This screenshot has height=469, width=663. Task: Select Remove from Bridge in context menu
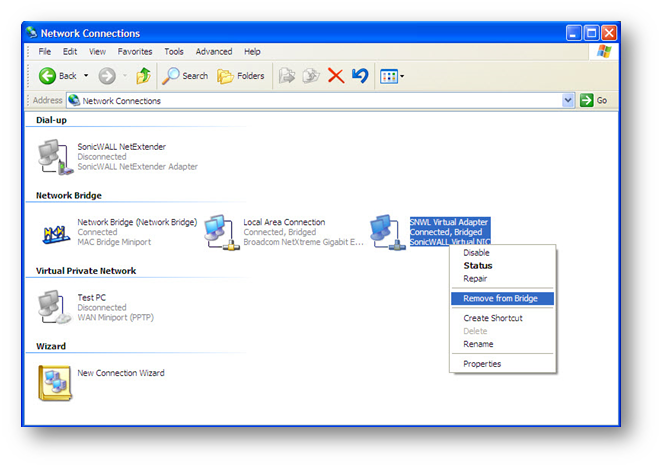pyautogui.click(x=502, y=299)
